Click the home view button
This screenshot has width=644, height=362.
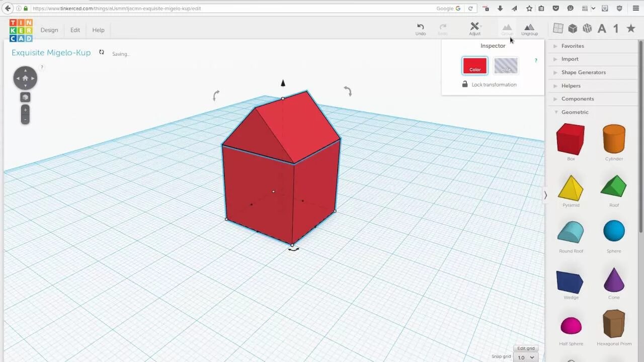coord(25,78)
